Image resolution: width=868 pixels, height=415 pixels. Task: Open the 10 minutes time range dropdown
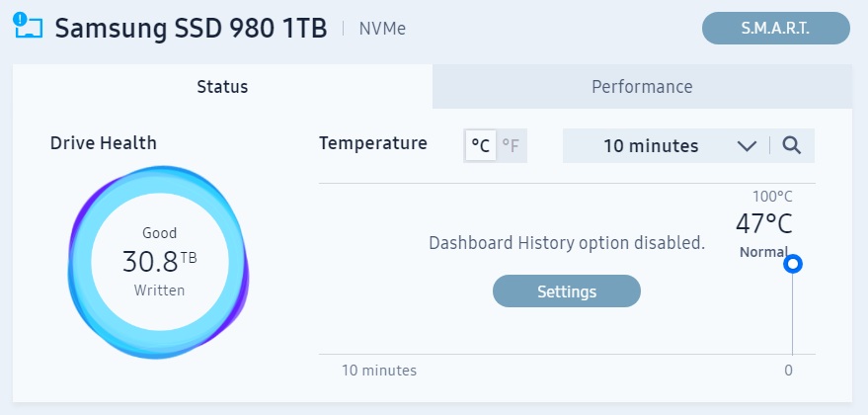[x=652, y=146]
